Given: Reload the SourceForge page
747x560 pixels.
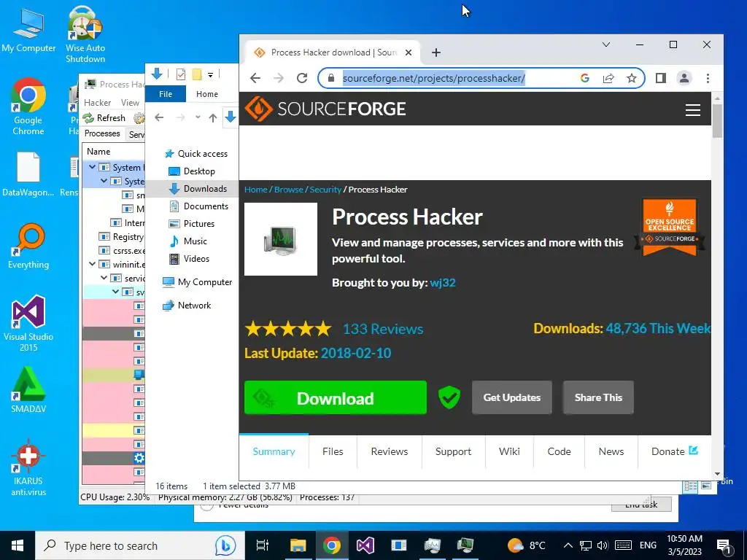Looking at the screenshot, I should tap(302, 78).
